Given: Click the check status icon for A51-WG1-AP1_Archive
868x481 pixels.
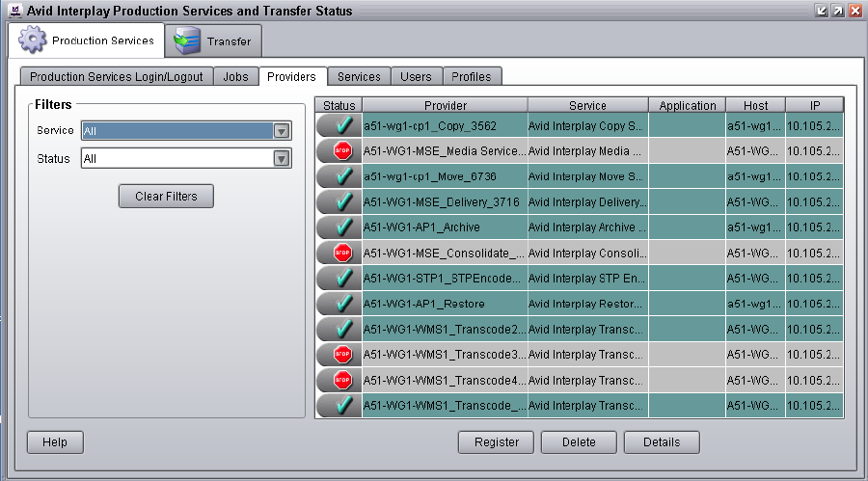Looking at the screenshot, I should coord(343,227).
